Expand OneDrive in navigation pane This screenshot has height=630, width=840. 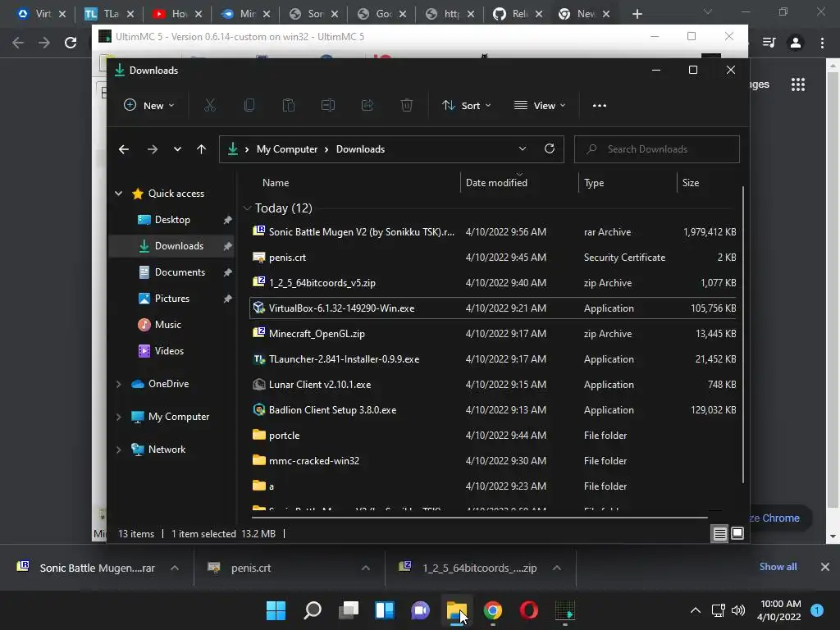click(x=118, y=384)
